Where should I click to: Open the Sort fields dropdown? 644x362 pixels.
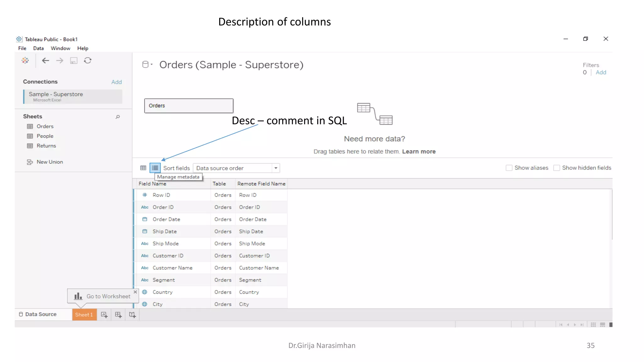236,168
